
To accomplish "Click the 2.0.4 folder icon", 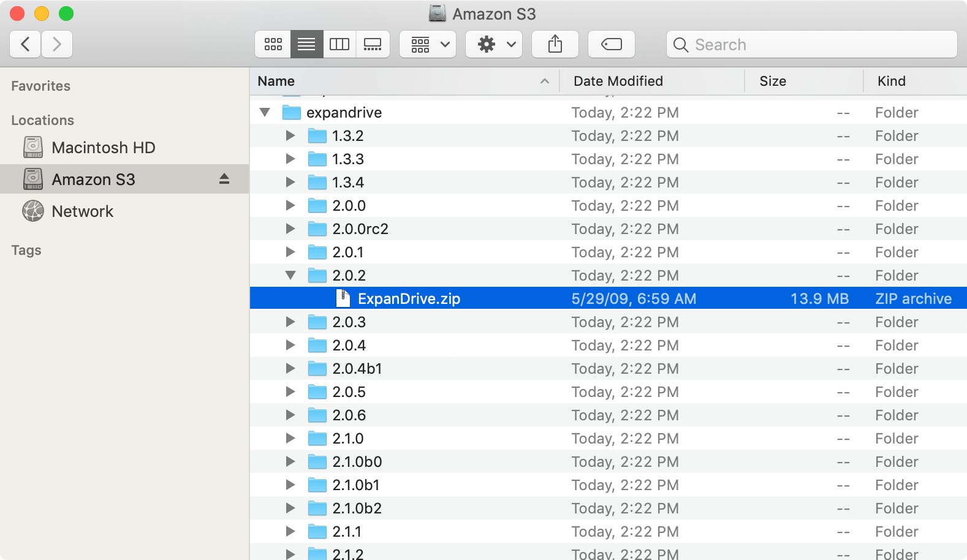I will coord(317,345).
